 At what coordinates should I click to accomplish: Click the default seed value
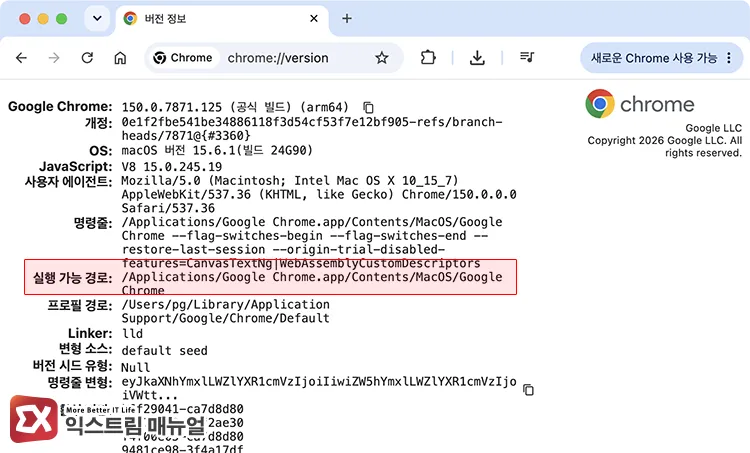[x=164, y=351]
